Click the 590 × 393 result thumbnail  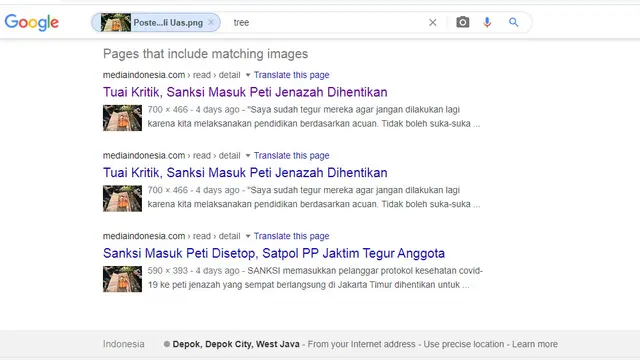point(122,279)
